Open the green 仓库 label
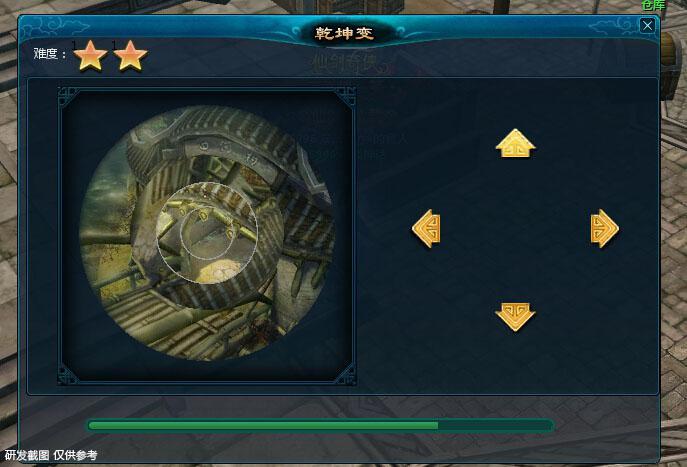This screenshot has width=687, height=467. [653, 5]
